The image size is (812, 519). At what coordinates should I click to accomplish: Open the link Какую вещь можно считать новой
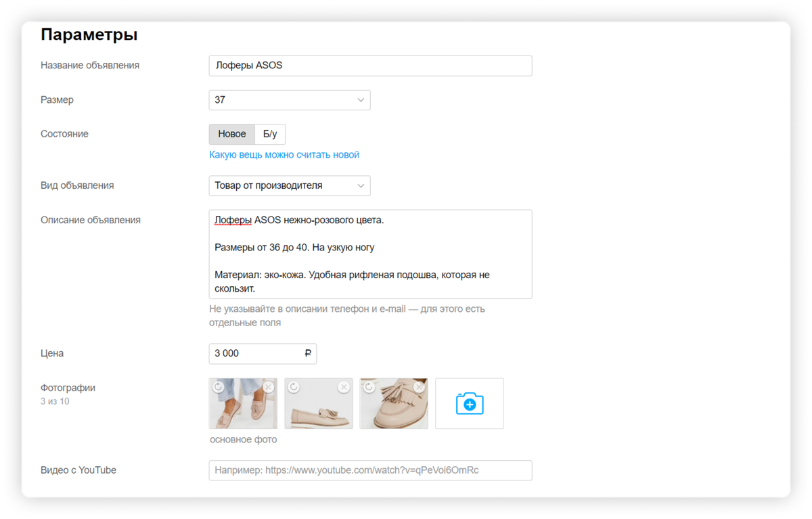(284, 155)
